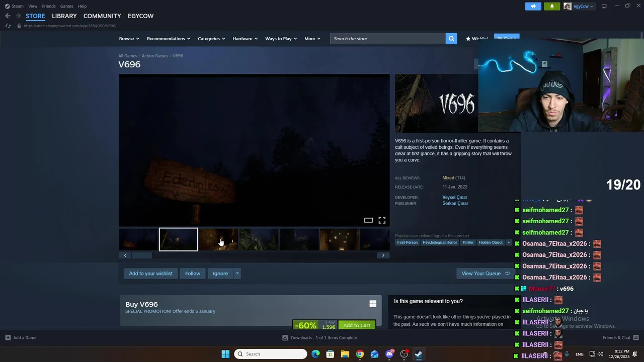The width and height of the screenshot is (644, 362).
Task: Open the Wishlist link
Action: coord(476,39)
